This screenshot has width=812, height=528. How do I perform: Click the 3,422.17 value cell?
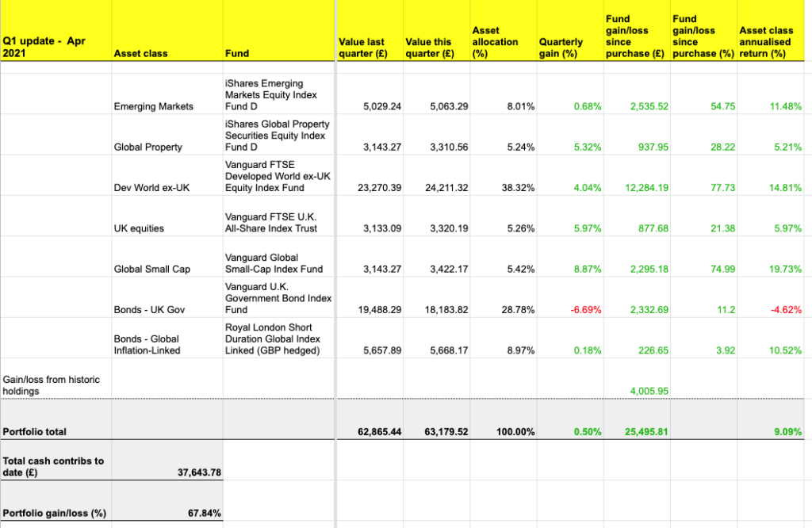[x=437, y=256]
